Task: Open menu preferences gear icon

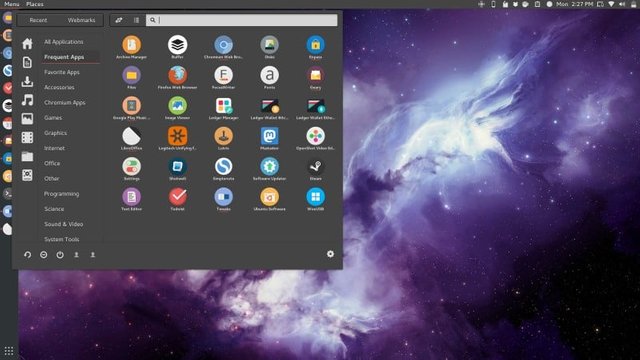Action: click(330, 254)
